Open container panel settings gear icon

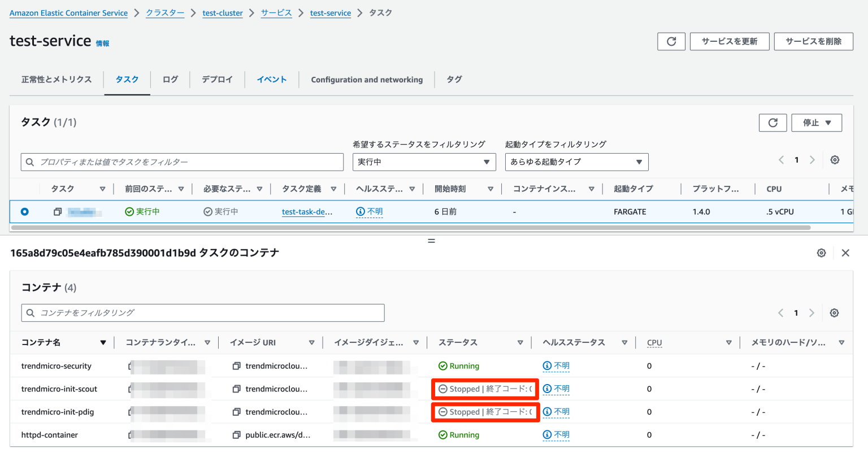click(x=821, y=253)
